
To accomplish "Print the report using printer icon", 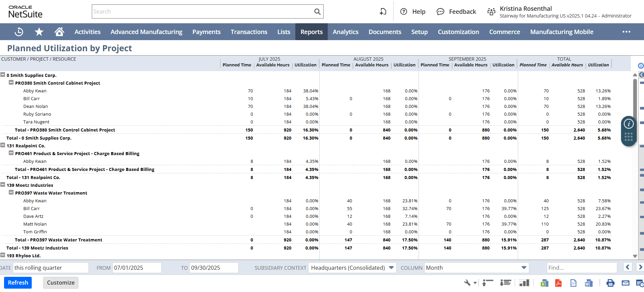I will point(610,283).
